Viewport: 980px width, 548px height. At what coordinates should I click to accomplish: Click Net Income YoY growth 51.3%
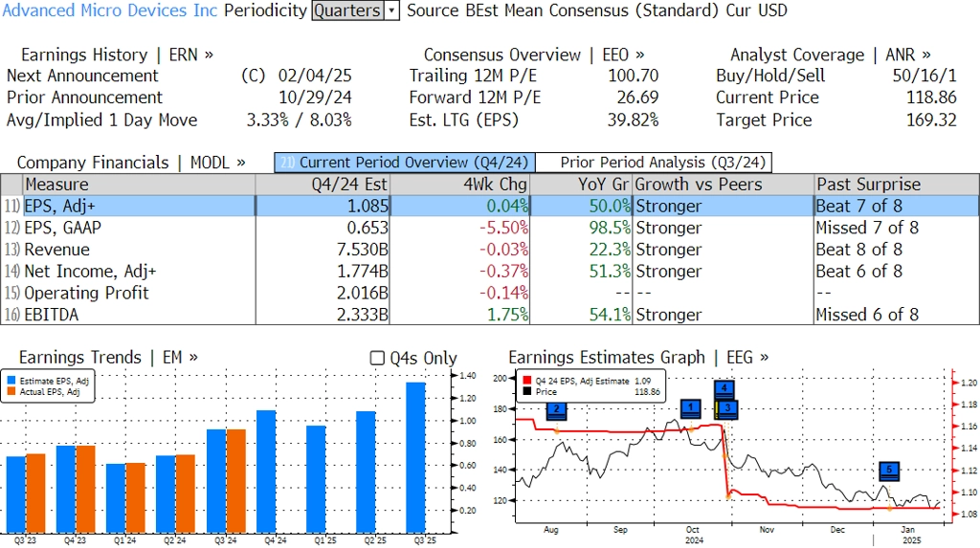(x=610, y=272)
